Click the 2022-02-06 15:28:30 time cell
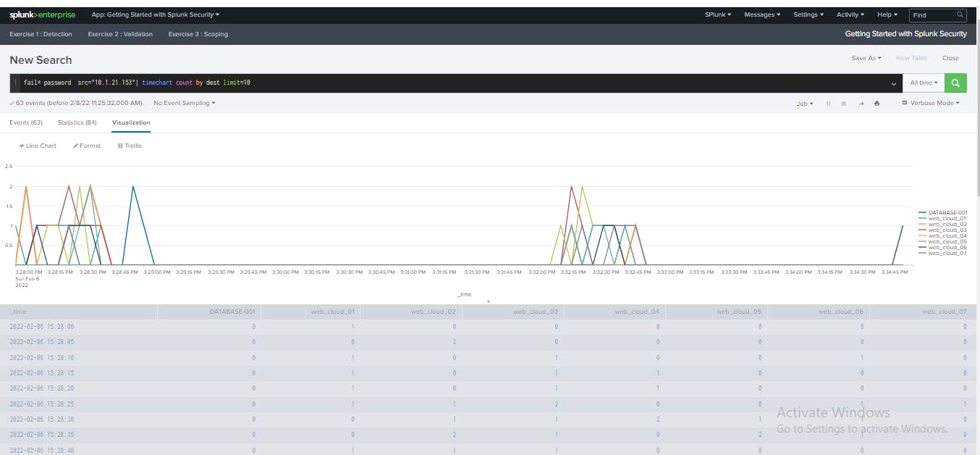This screenshot has width=980, height=455. tap(42, 419)
